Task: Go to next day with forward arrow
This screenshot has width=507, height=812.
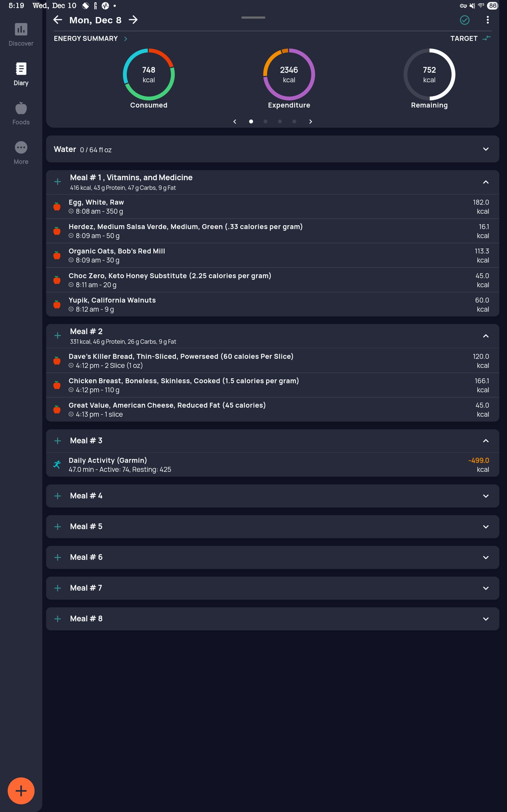Action: coord(133,20)
